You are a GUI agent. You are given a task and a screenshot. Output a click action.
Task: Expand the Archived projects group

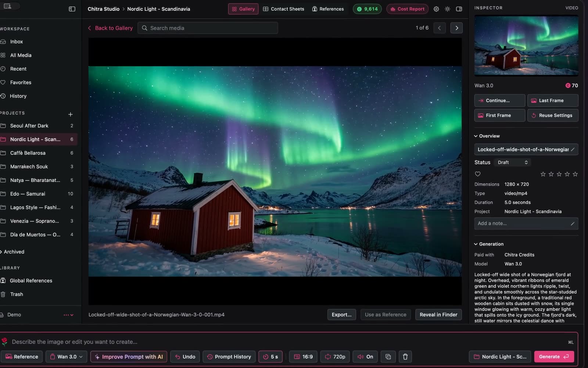[13, 252]
